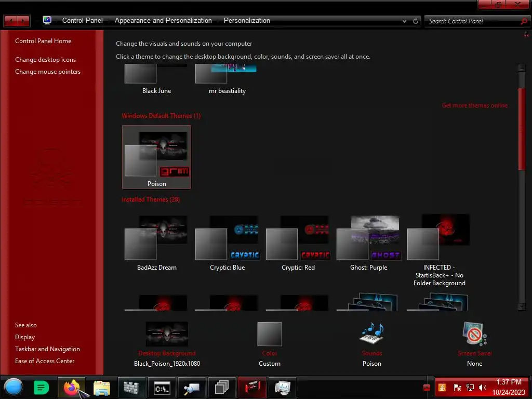Open the network tray icon

[x=470, y=388]
